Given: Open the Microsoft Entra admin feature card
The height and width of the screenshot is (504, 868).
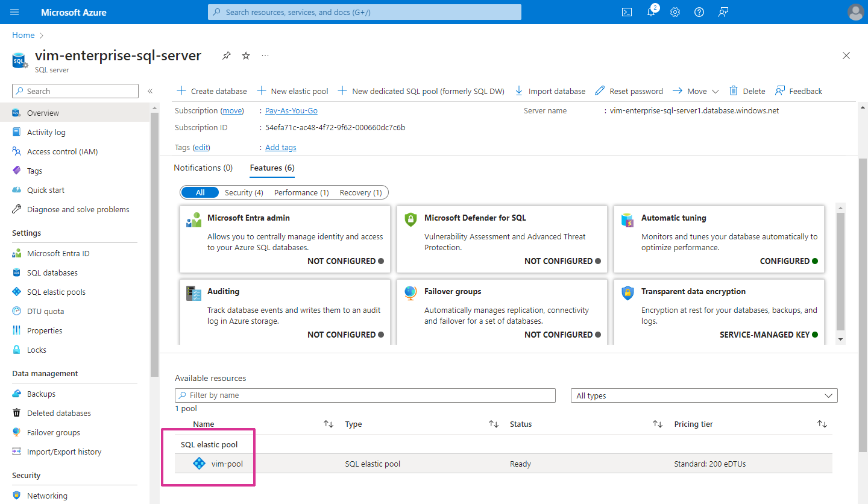Looking at the screenshot, I should click(x=285, y=239).
